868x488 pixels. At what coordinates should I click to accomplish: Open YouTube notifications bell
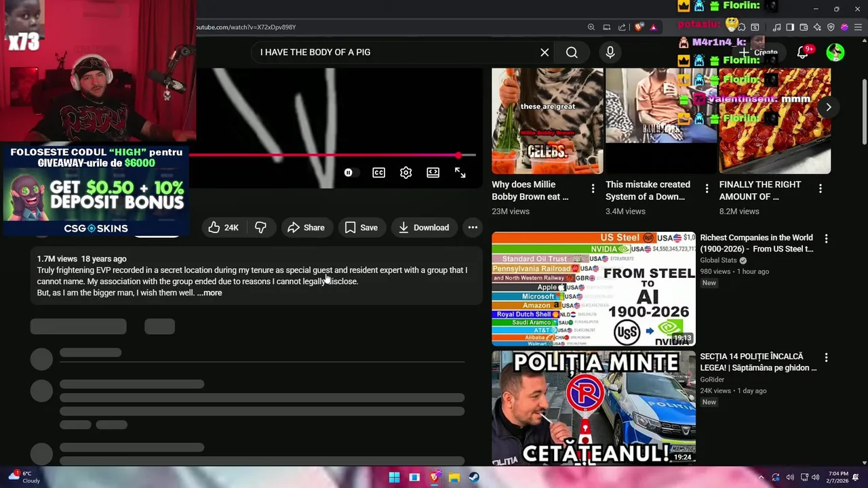(803, 52)
